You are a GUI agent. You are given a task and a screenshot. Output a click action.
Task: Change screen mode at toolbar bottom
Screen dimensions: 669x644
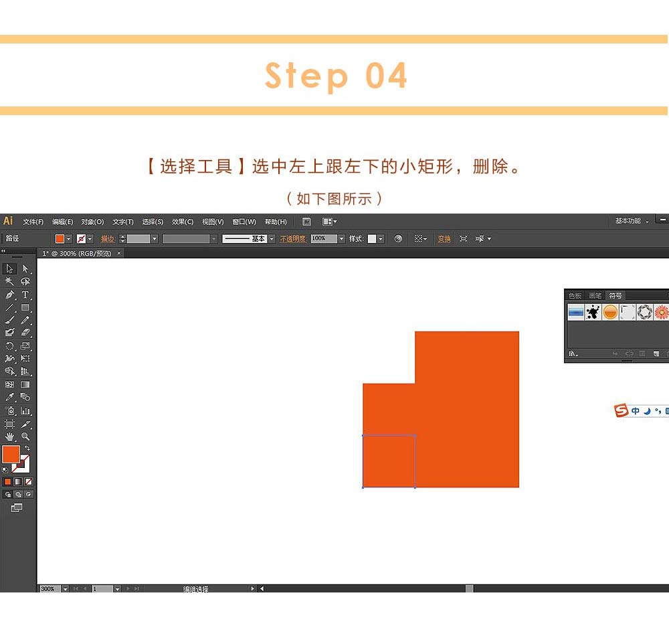[x=16, y=507]
